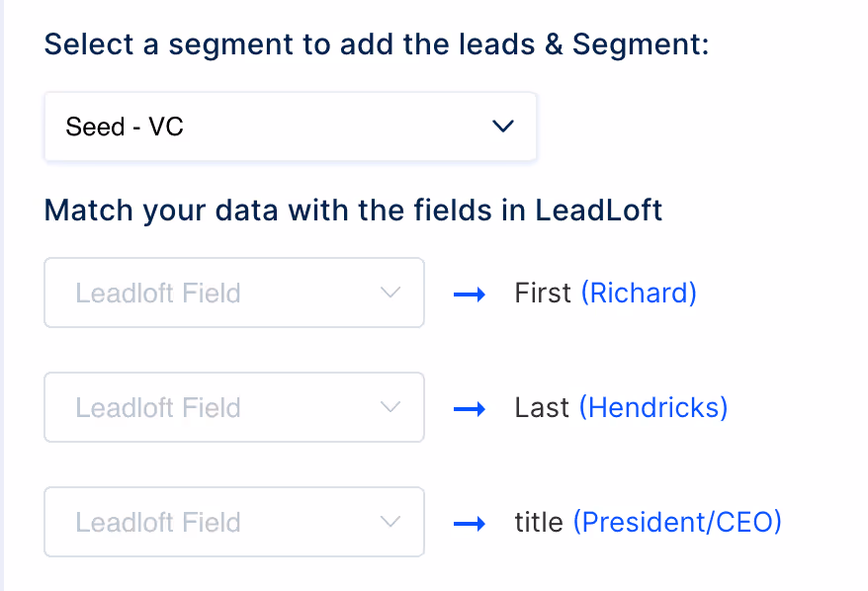
Task: Open the Seed - VC segment dropdown
Action: 290,127
